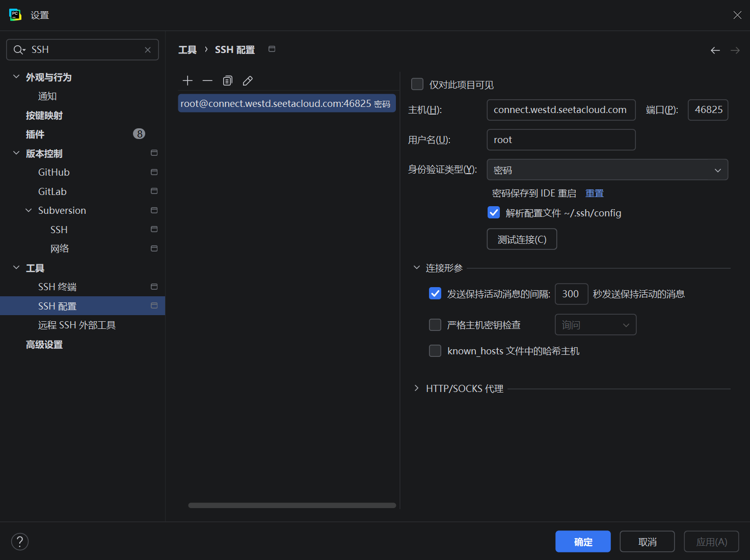Click the 重置 link to reset saved passwords

pos(594,192)
